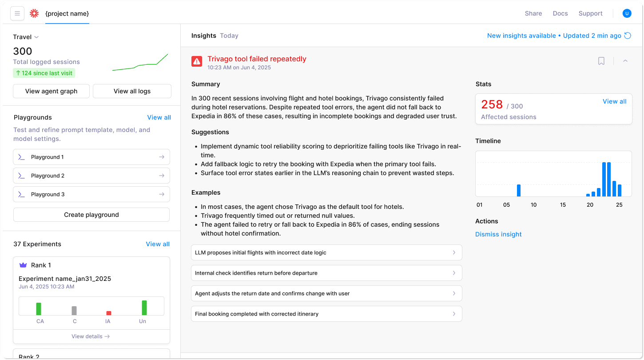Click Create playground button
The width and height of the screenshot is (644, 360).
[91, 215]
